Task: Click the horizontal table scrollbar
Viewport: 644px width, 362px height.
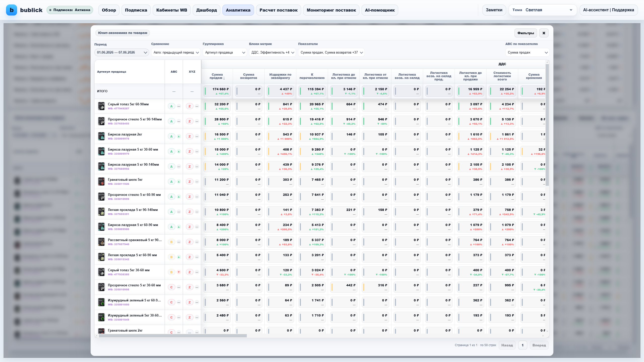Action: [x=173, y=336]
